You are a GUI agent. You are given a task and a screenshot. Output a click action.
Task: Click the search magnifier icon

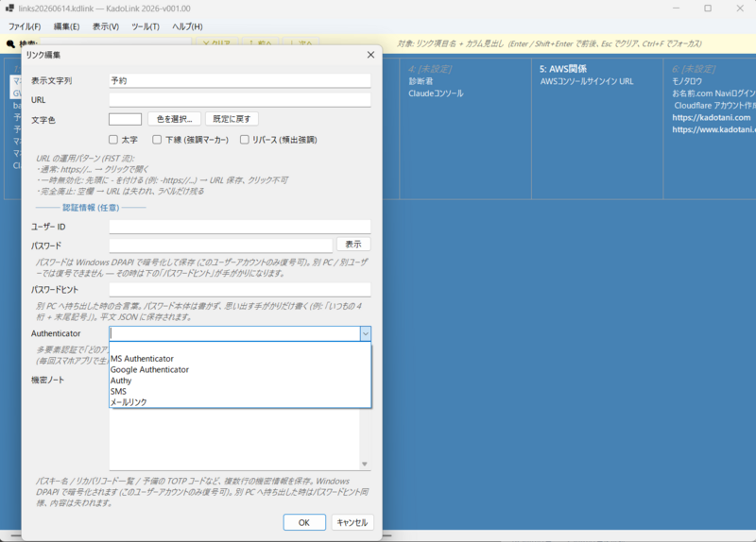[x=10, y=43]
